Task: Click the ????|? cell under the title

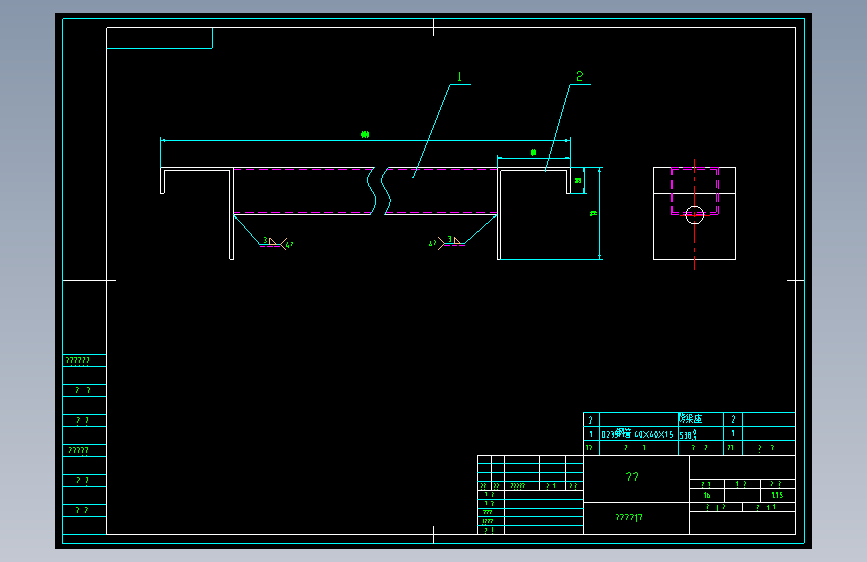Action: point(636,518)
